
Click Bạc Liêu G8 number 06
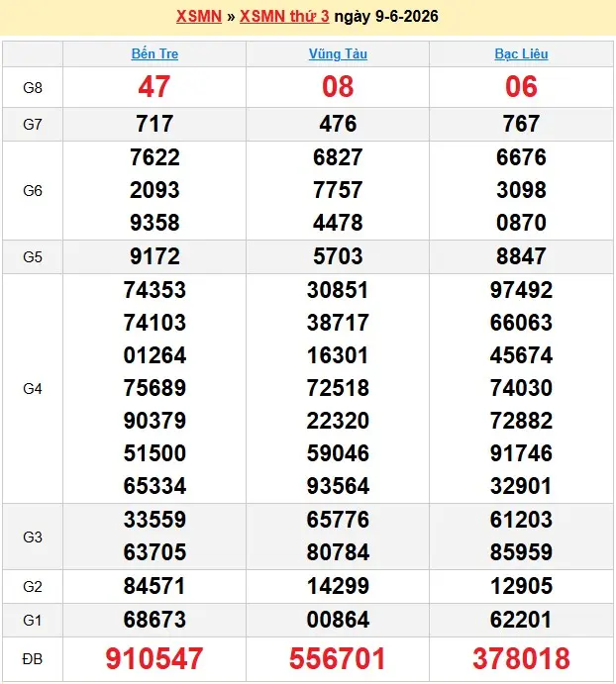click(521, 86)
